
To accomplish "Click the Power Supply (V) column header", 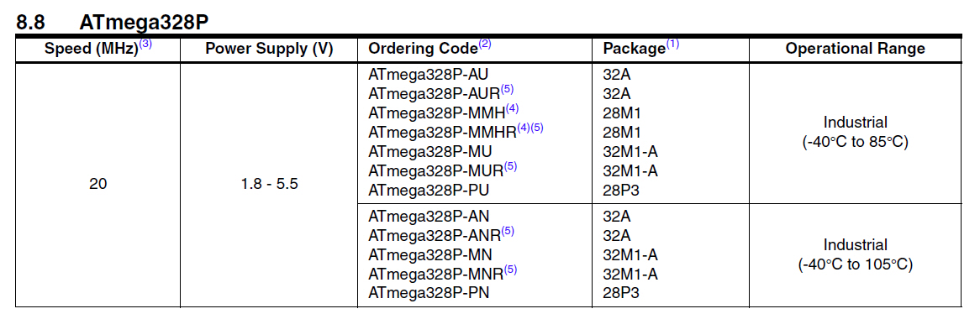I will [269, 49].
